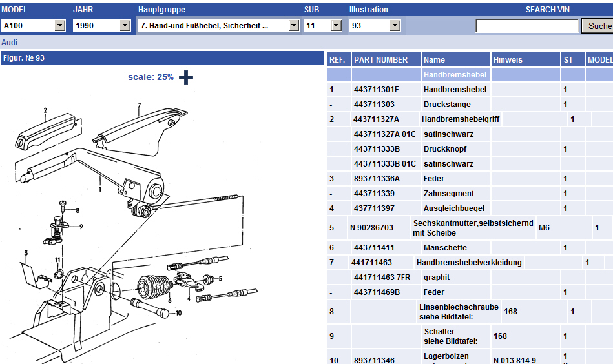Click the SEARCH VIN input field
The image size is (613, 364).
[x=527, y=26]
